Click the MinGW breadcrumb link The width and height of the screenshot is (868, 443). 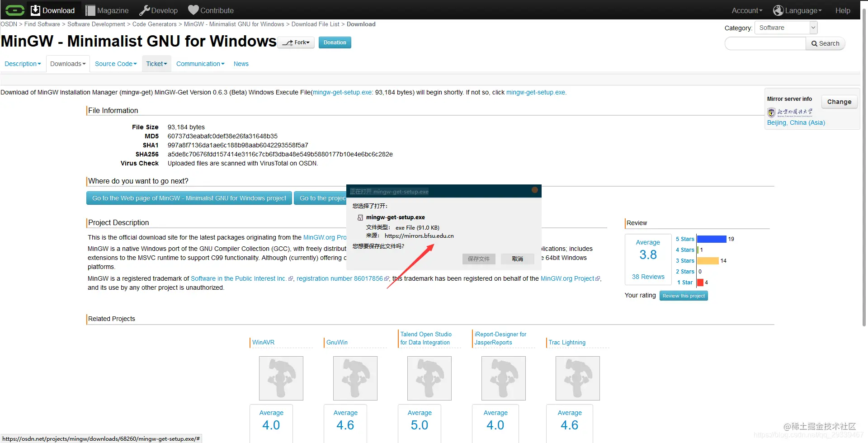pos(234,24)
